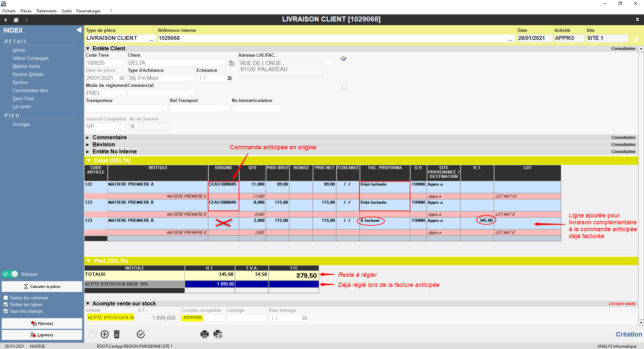Click the Transporteur input field
Image resolution: width=644 pixels, height=349 pixels.
(x=123, y=108)
